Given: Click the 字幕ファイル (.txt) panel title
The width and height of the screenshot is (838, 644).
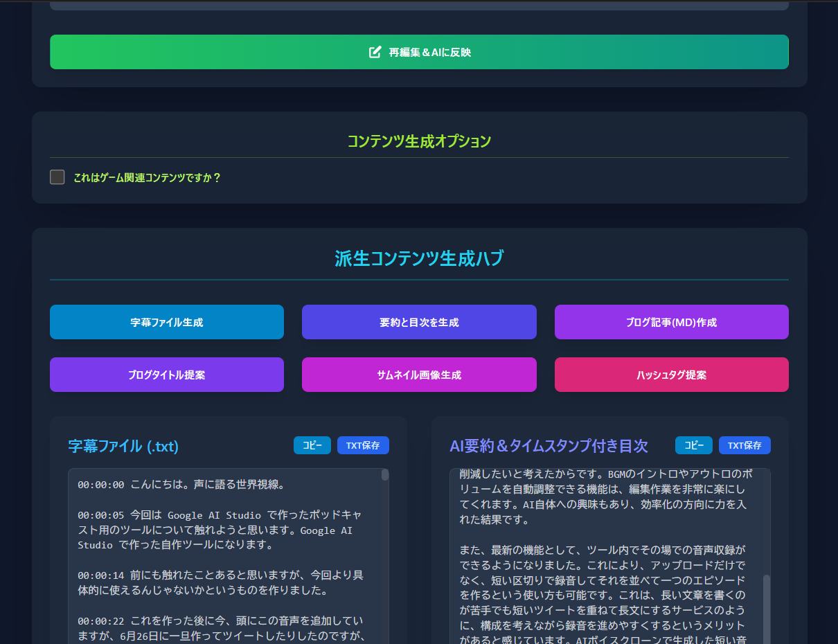Looking at the screenshot, I should pos(123,446).
